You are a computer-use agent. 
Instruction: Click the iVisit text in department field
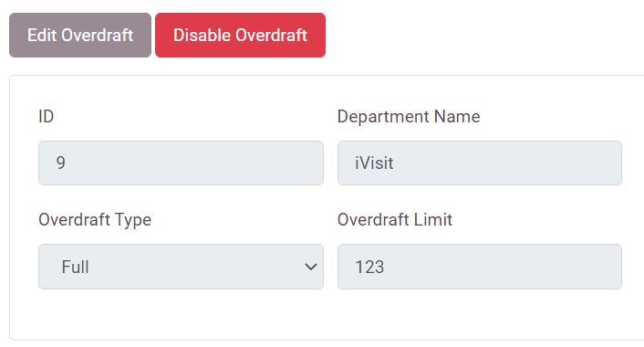pyautogui.click(x=374, y=163)
